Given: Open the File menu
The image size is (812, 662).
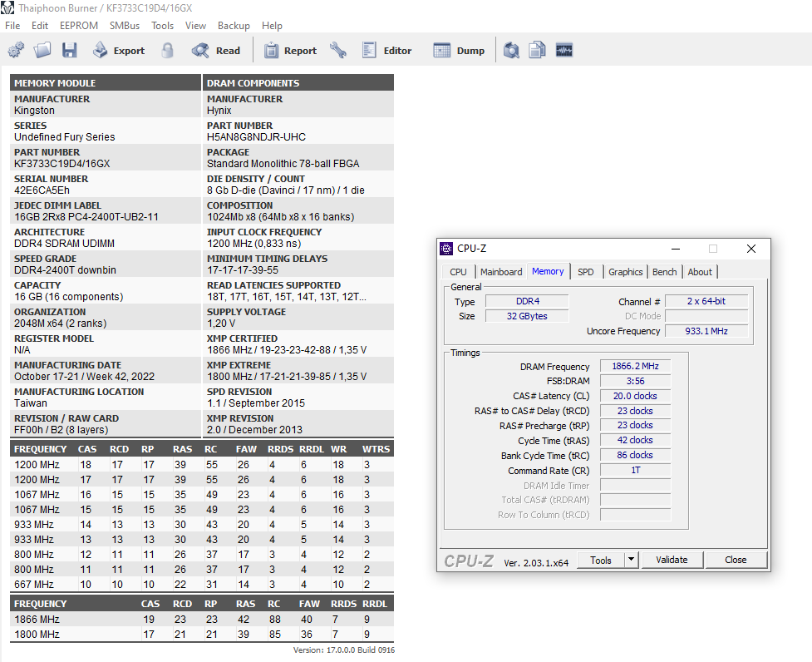Looking at the screenshot, I should 12,26.
